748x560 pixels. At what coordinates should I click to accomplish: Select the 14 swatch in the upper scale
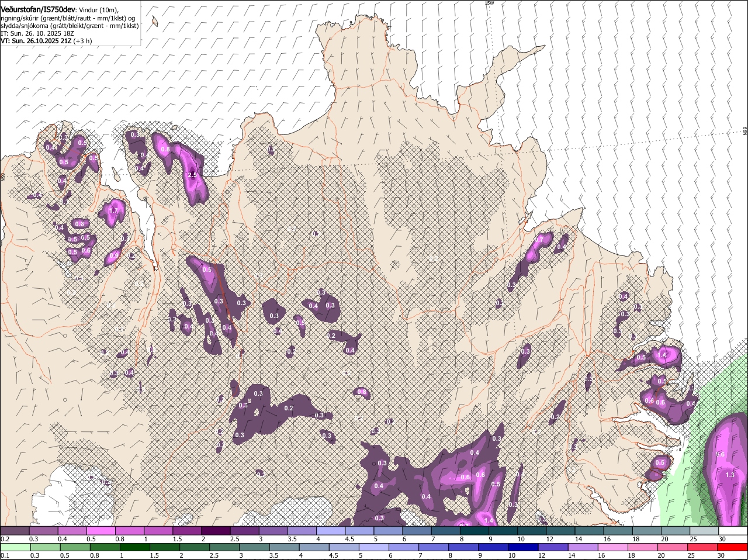tap(589, 531)
